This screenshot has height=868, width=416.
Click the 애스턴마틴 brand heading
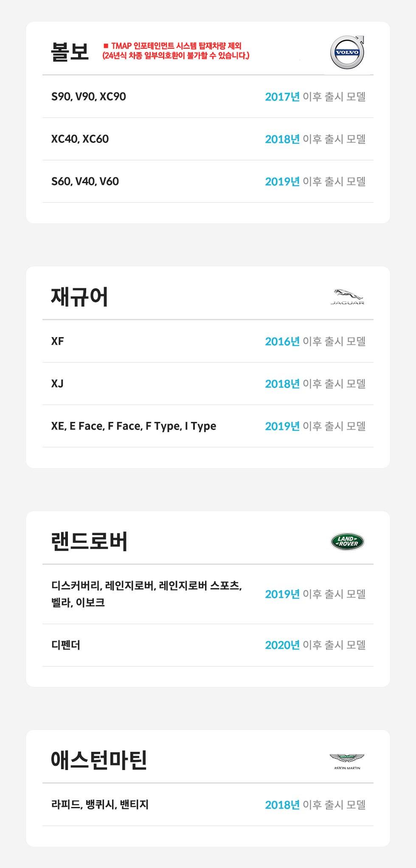[99, 760]
